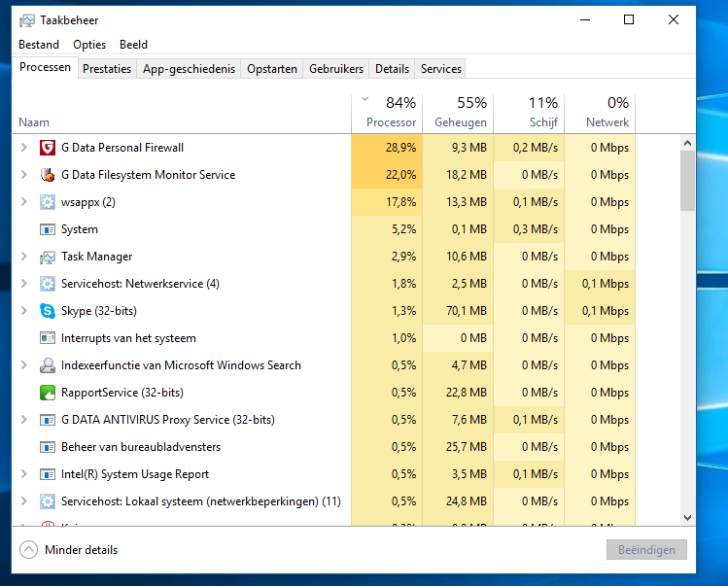Screen dimensions: 728x586
Task: Click the Beëindigen button
Action: 646,550
